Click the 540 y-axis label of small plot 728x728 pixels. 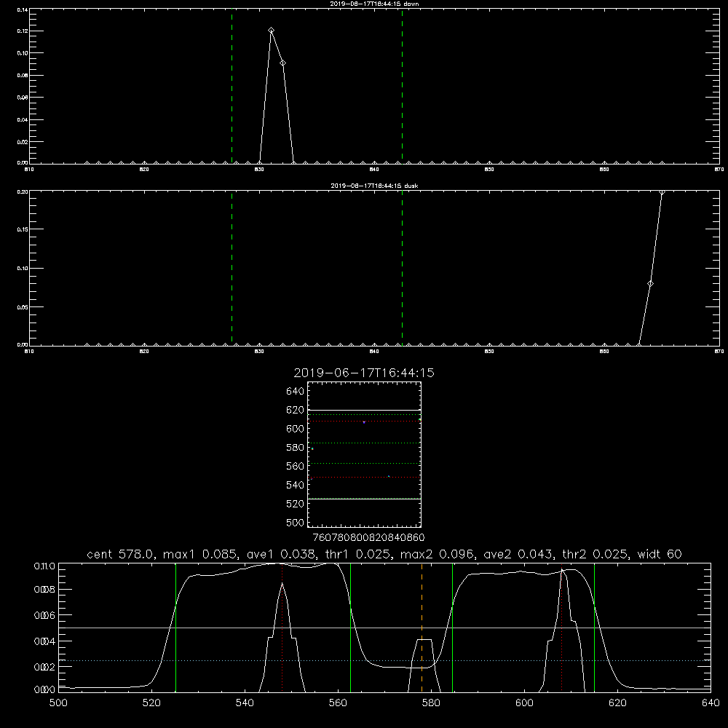point(296,485)
